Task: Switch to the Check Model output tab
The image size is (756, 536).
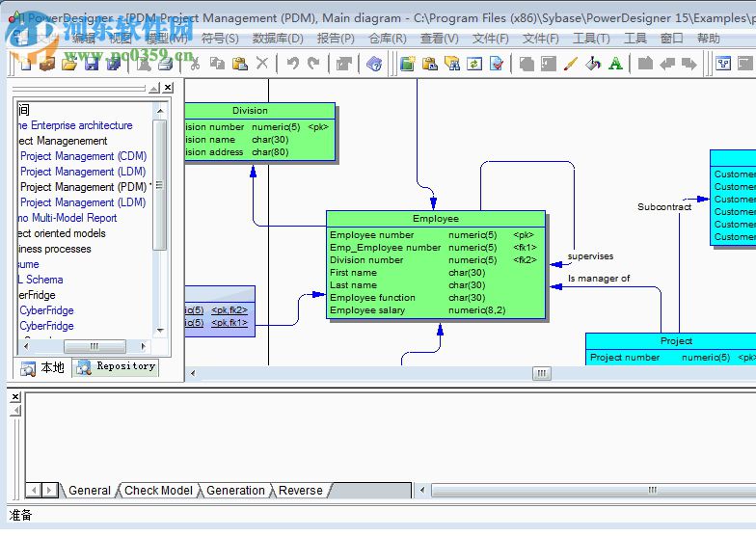Action: pyautogui.click(x=158, y=491)
